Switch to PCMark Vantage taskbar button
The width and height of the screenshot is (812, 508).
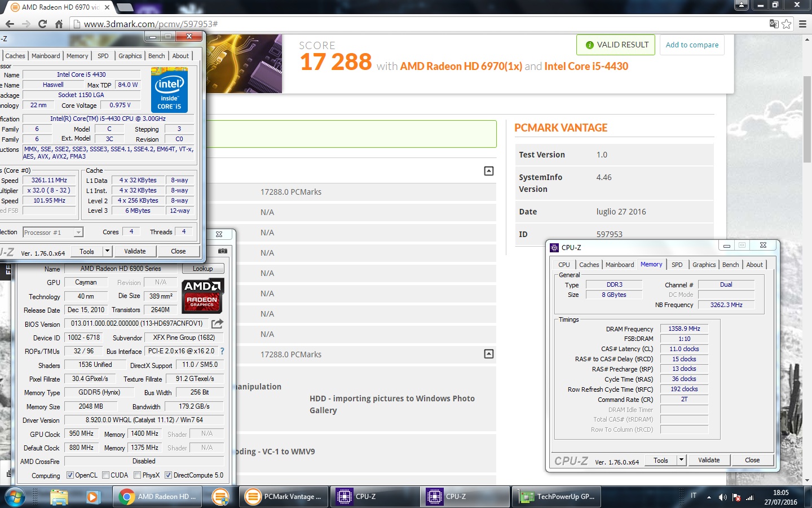coord(284,497)
